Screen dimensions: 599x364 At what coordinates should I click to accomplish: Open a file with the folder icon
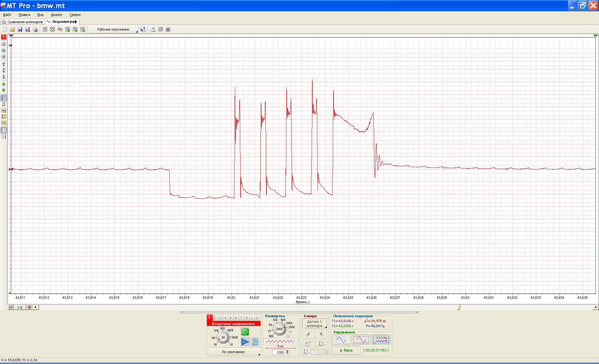[x=12, y=29]
